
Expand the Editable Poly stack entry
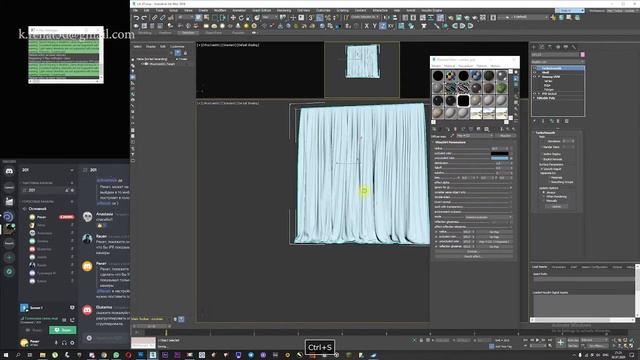coord(535,98)
